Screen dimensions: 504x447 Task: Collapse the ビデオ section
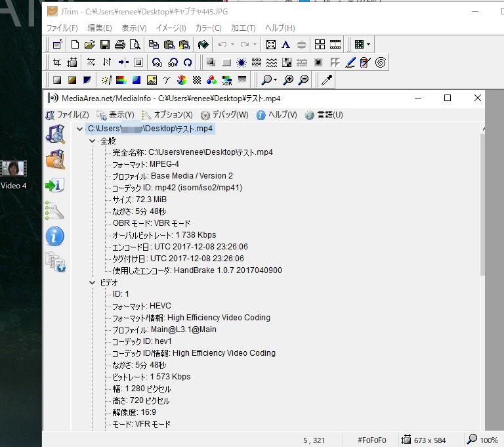93,283
